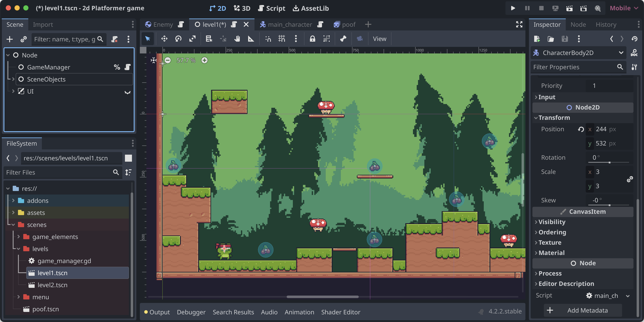Open the level2.tscn scene file
The width and height of the screenshot is (644, 322).
53,284
